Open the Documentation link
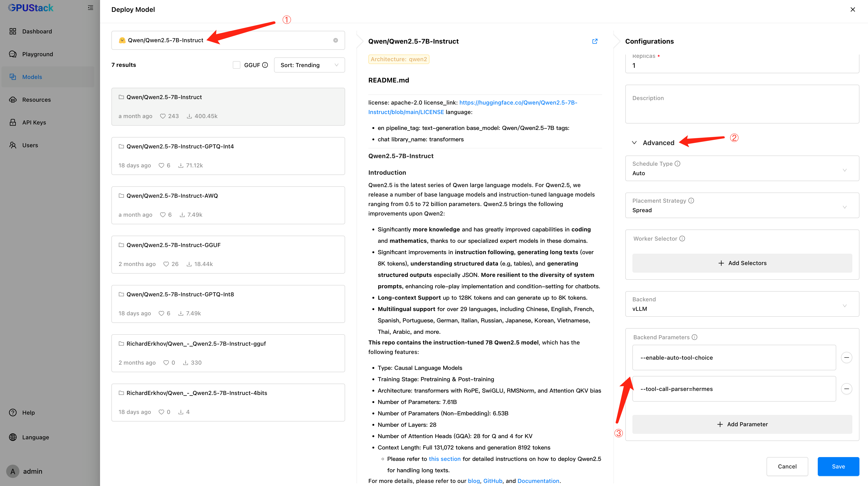 [x=538, y=481]
